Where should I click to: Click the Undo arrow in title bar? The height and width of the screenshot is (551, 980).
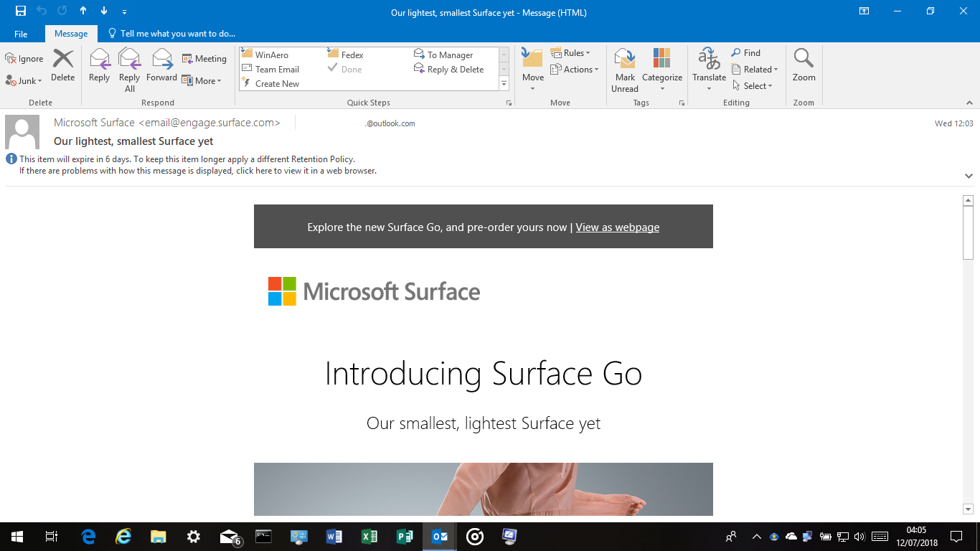[42, 11]
